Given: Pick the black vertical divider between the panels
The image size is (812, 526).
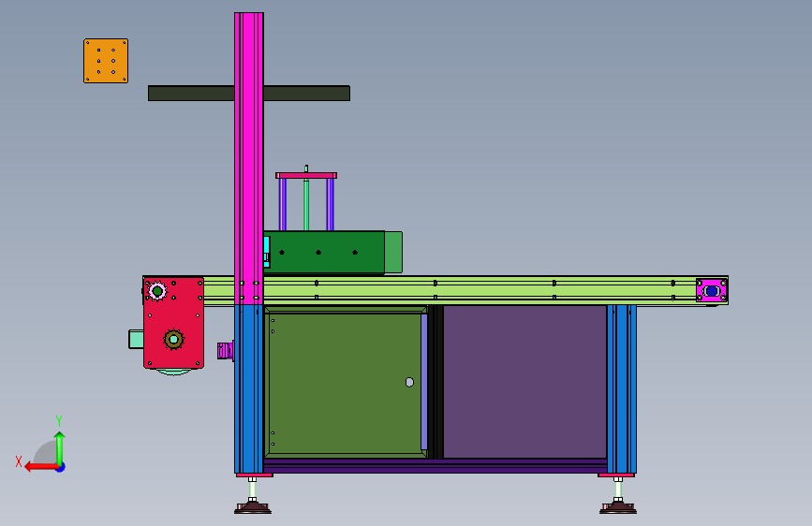Looking at the screenshot, I should coord(436,382).
